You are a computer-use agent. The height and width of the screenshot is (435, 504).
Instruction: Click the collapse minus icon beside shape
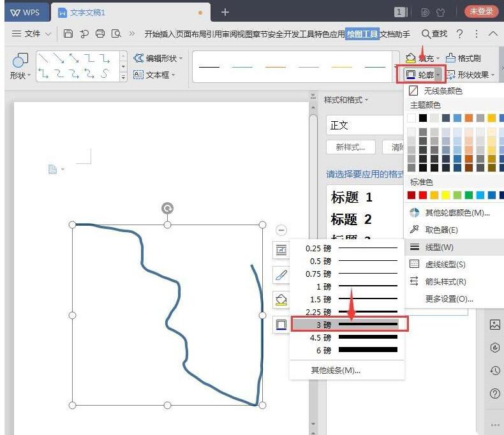click(281, 230)
